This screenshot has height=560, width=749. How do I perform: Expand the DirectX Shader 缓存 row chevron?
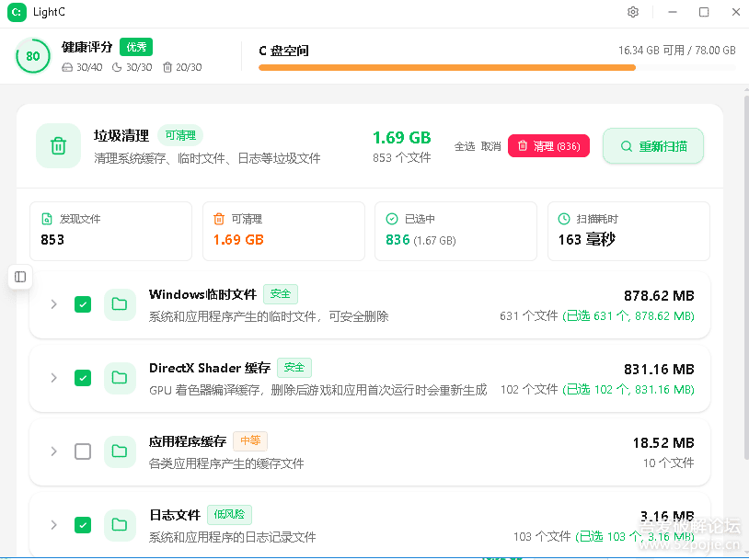click(x=54, y=378)
